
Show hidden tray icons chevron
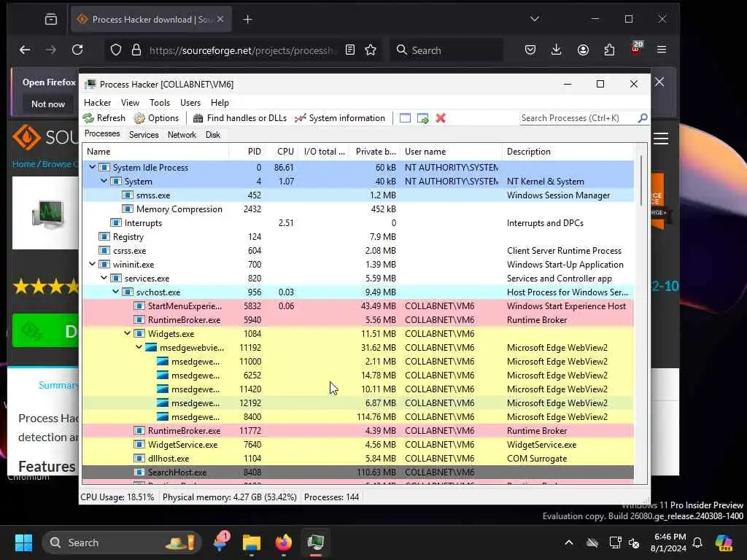coord(569,542)
